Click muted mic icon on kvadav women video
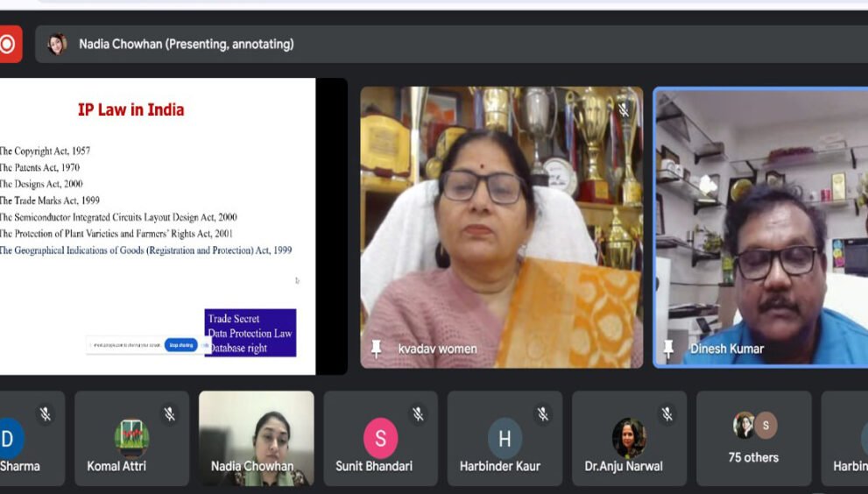Image resolution: width=868 pixels, height=494 pixels. (x=624, y=109)
